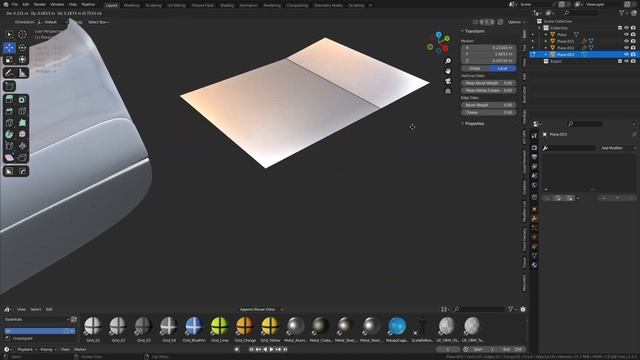The width and height of the screenshot is (640, 360).
Task: Expand the Properties panel in sidebar
Action: 473,124
